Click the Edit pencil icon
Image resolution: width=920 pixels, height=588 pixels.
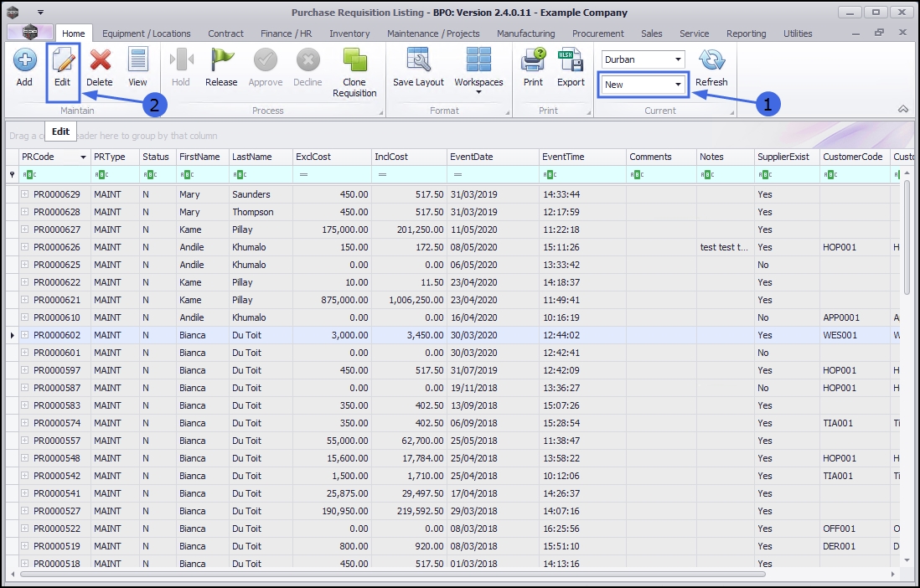pos(63,61)
